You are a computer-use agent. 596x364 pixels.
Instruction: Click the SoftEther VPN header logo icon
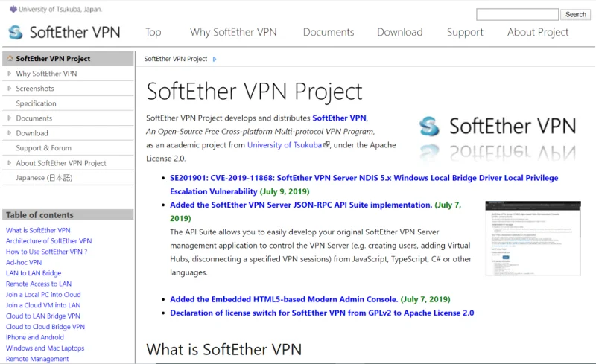16,32
